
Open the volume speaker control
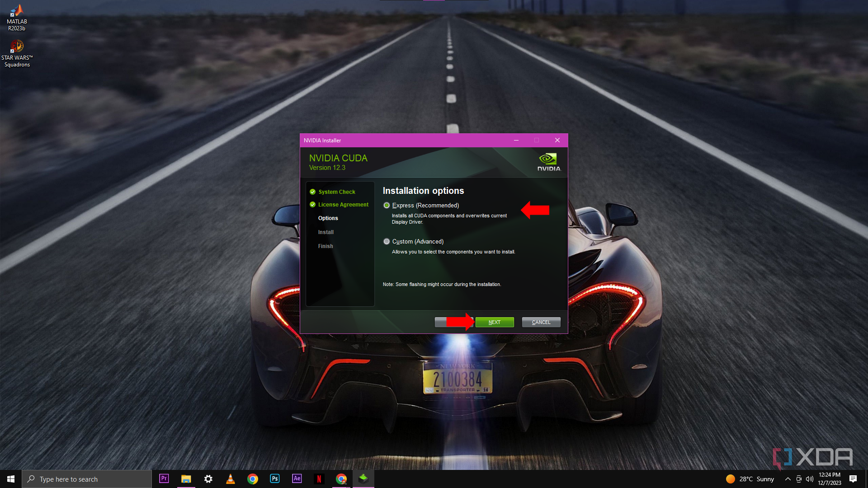pos(810,479)
